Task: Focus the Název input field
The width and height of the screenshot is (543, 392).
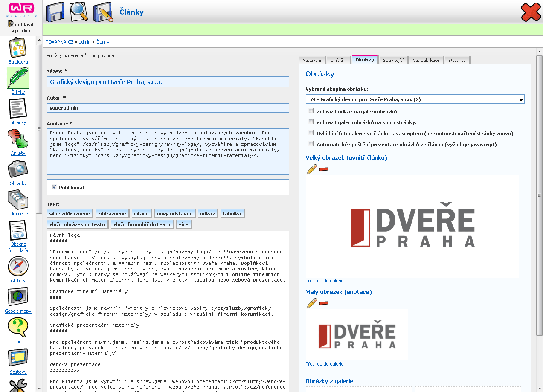Action: (168, 82)
